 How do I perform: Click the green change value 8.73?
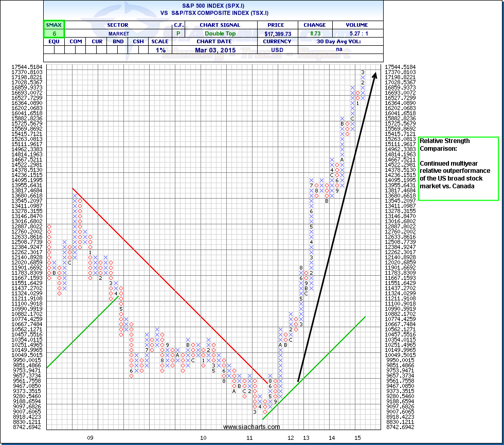(314, 33)
